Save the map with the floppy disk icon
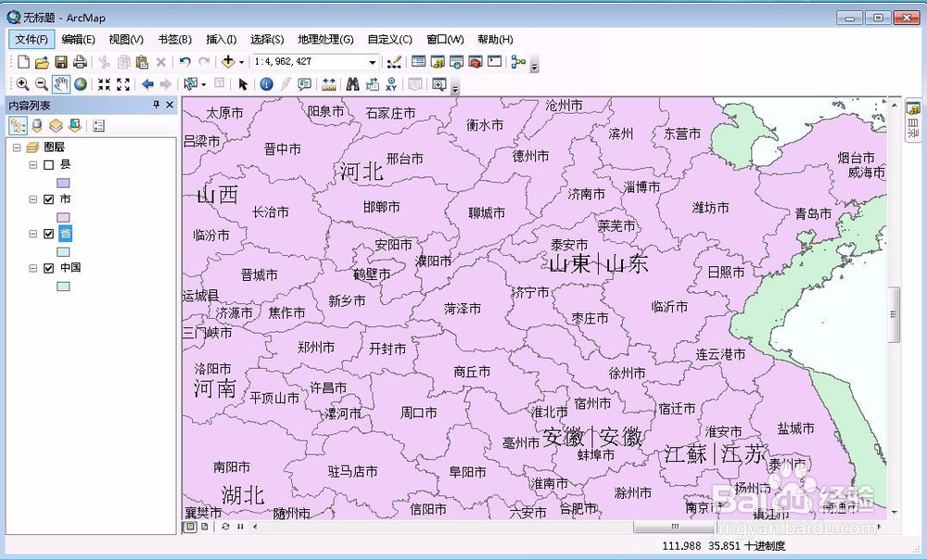 click(x=61, y=61)
